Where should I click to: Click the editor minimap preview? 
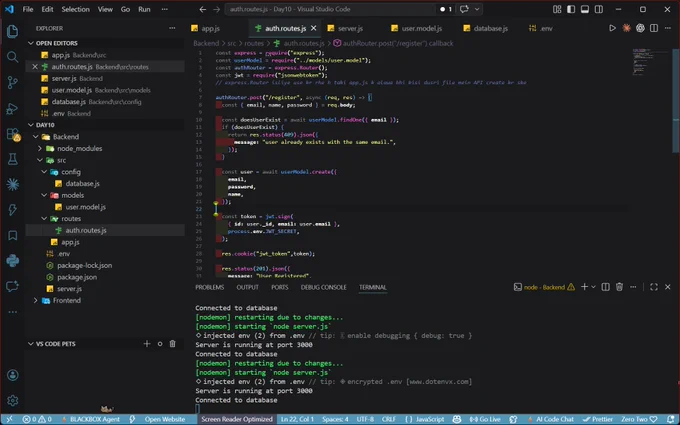(x=651, y=62)
